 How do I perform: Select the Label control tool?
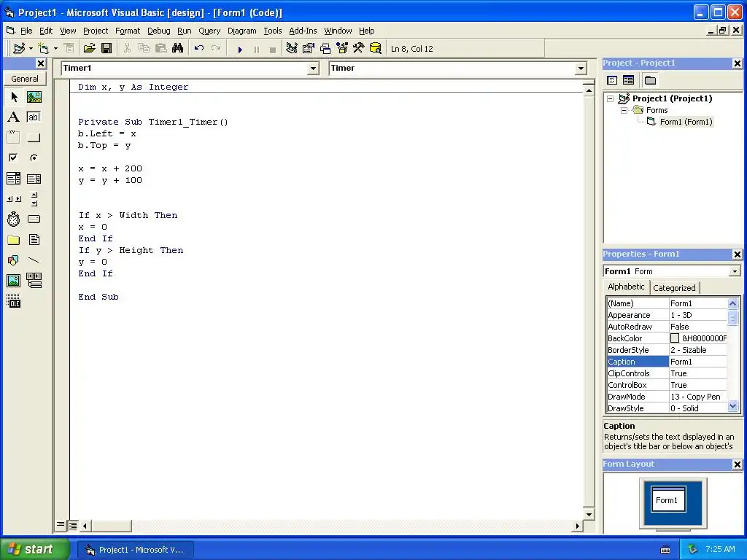14,117
